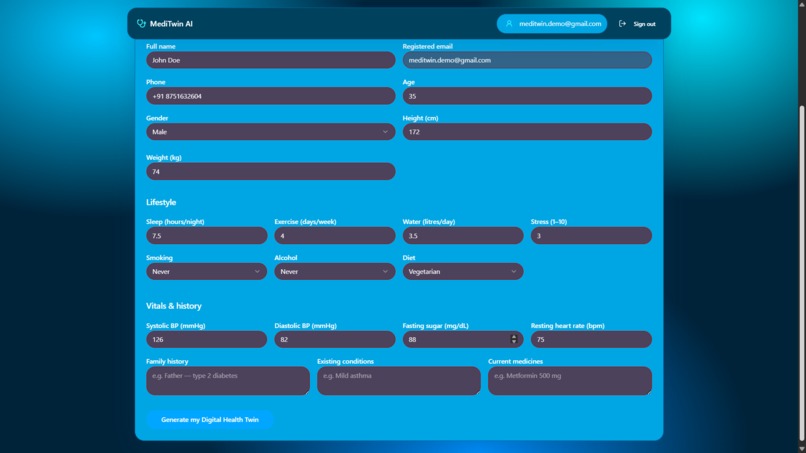This screenshot has height=453, width=806.
Task: Click the Resting heart rate (bpm) label
Action: [567, 325]
